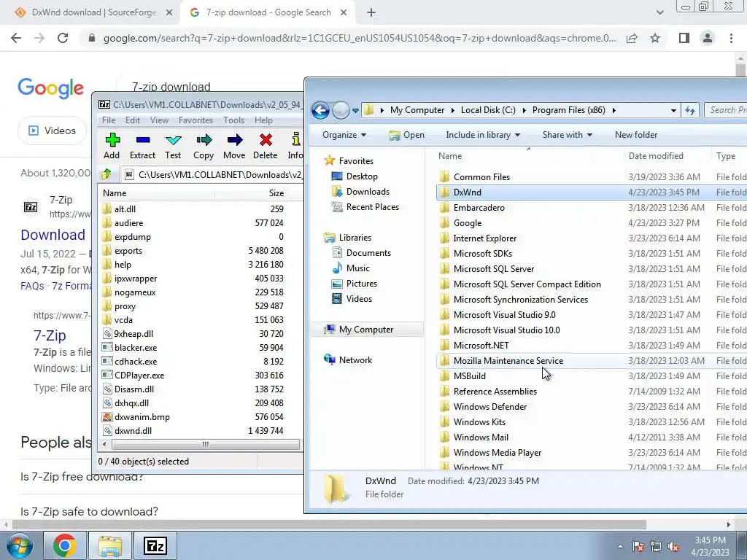
Task: Bookmark this page with the star icon
Action: click(x=655, y=38)
